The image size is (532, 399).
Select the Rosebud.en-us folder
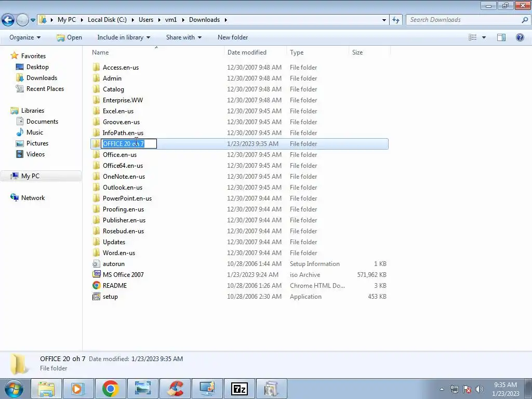click(123, 231)
